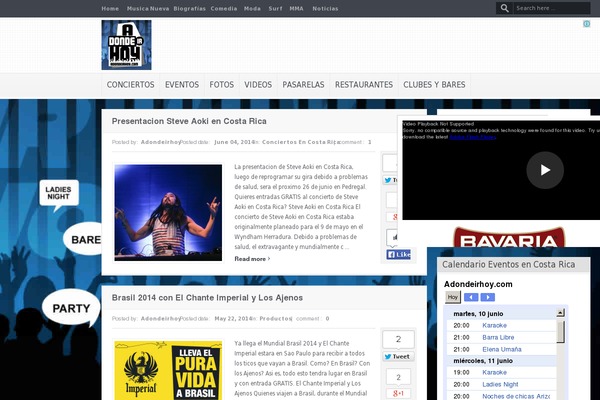Click Read more on Steve Aoki post

[252, 259]
